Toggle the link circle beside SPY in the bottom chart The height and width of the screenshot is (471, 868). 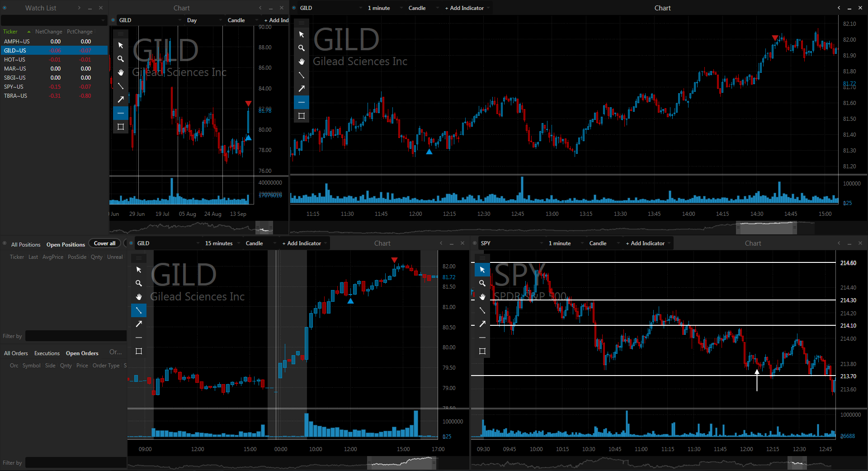(475, 243)
